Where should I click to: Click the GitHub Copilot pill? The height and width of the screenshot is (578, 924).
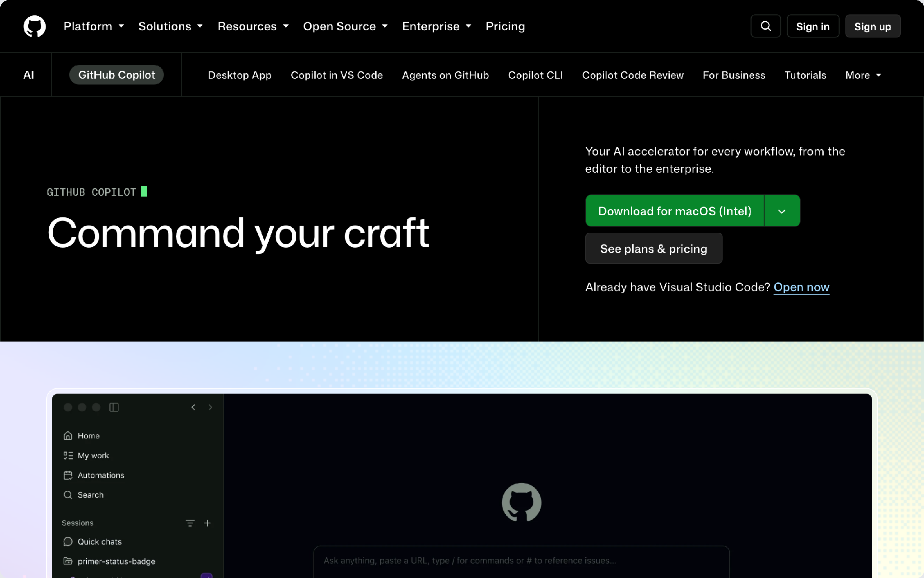point(117,75)
